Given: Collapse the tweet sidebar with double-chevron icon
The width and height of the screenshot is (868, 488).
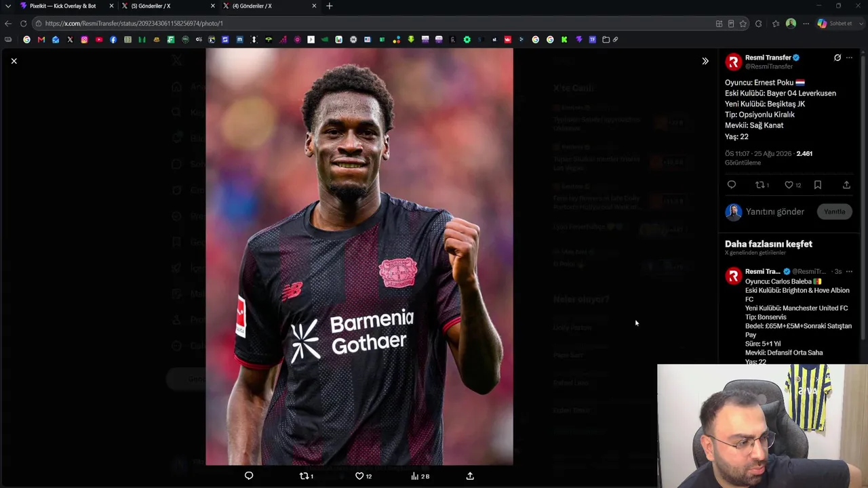Looking at the screenshot, I should [705, 61].
